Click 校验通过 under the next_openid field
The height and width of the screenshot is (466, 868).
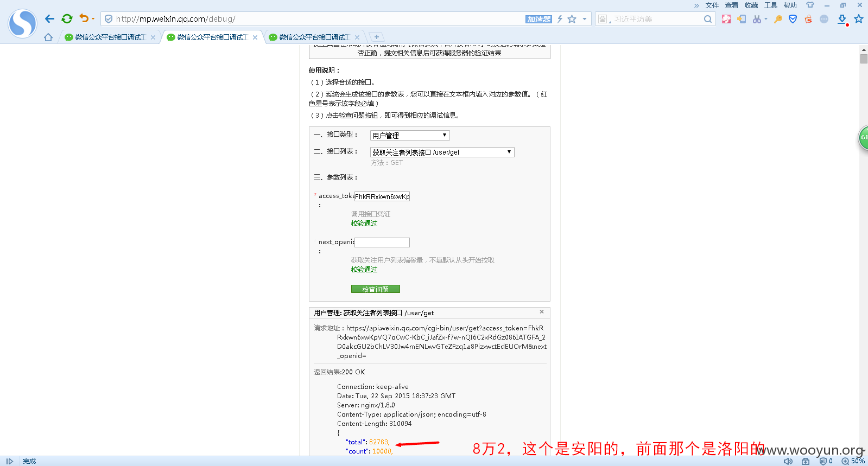point(364,270)
